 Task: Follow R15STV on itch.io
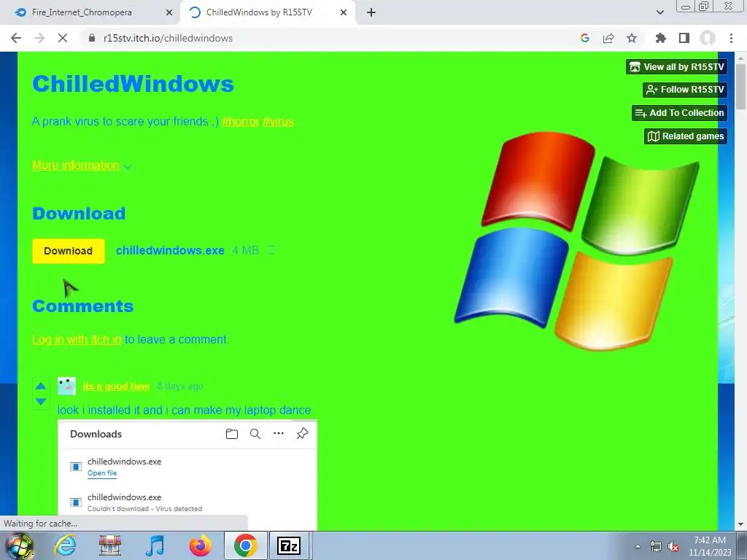(x=685, y=90)
